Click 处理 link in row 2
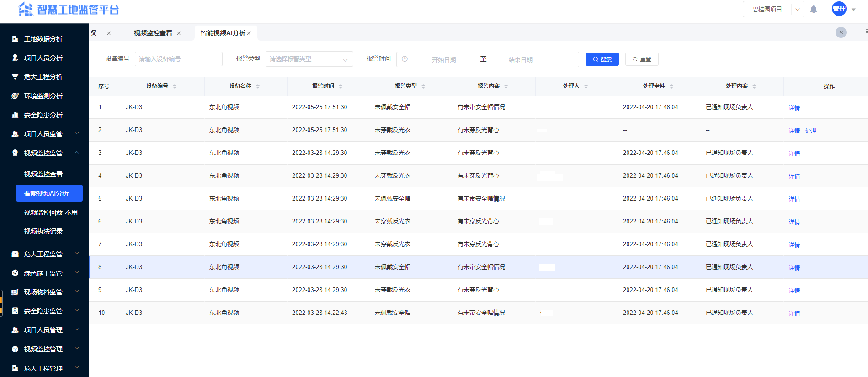The height and width of the screenshot is (377, 868). coord(810,131)
